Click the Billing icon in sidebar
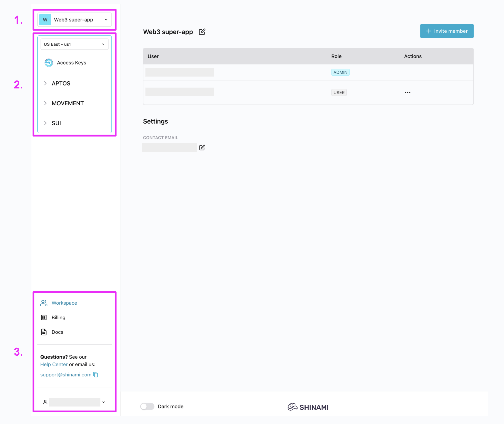The height and width of the screenshot is (424, 504). coord(44,318)
